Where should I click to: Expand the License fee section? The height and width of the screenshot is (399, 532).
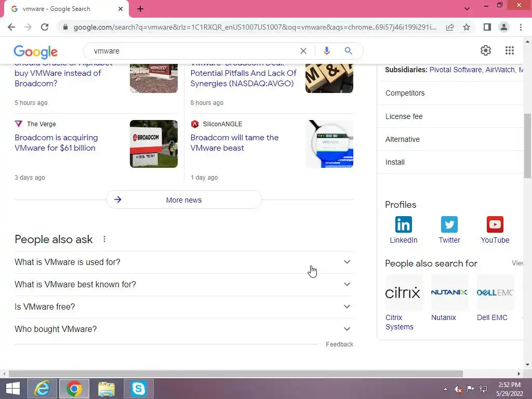[x=450, y=116]
